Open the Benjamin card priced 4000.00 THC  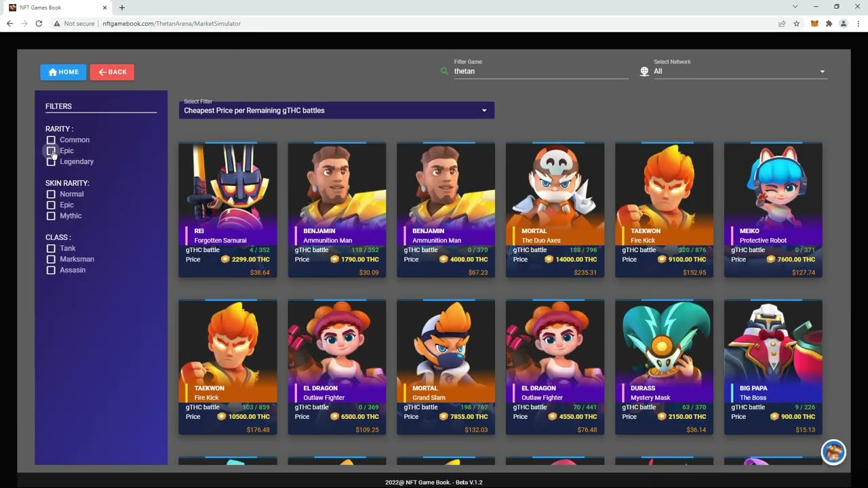tap(446, 209)
